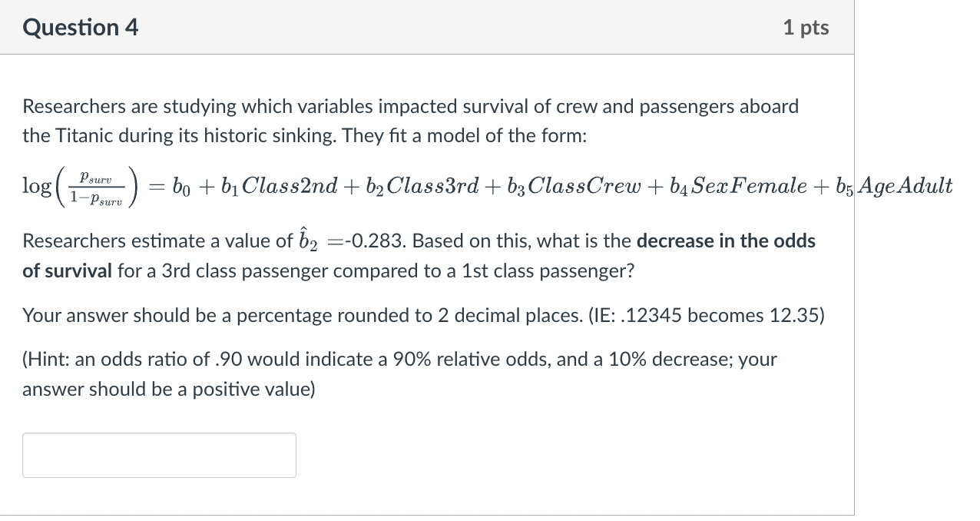Click the 'positive value' closing text

(x=259, y=390)
